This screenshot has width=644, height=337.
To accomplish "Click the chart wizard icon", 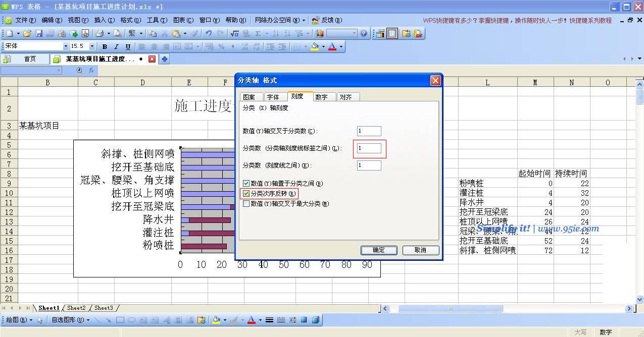I will pos(320,34).
